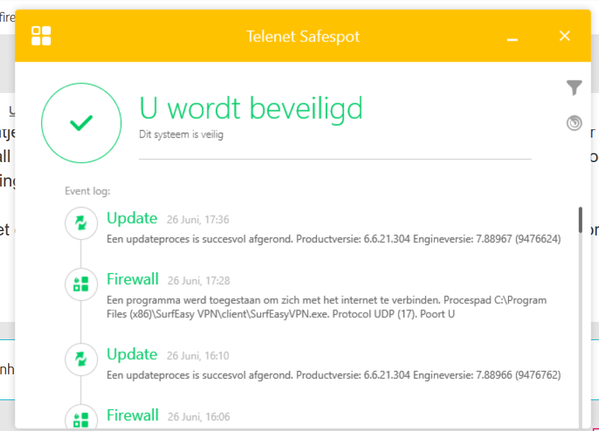Click the event log scrollbar thumb
The height and width of the screenshot is (431, 599).
pyautogui.click(x=580, y=220)
